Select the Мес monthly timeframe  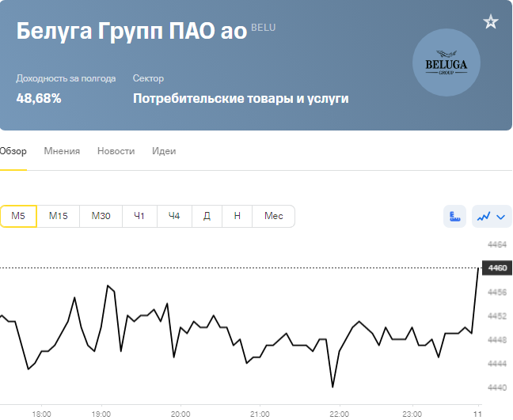[x=273, y=216]
